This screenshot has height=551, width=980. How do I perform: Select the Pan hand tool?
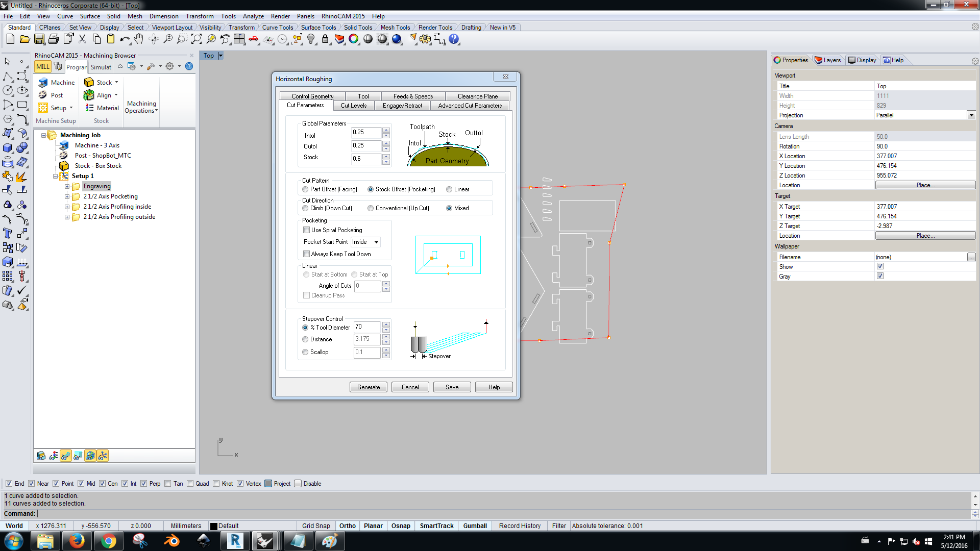pos(139,39)
